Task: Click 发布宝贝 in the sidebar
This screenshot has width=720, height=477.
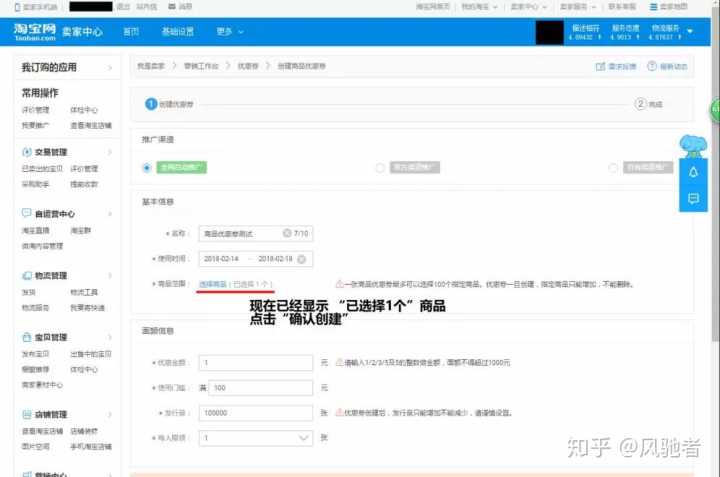Action: [36, 354]
